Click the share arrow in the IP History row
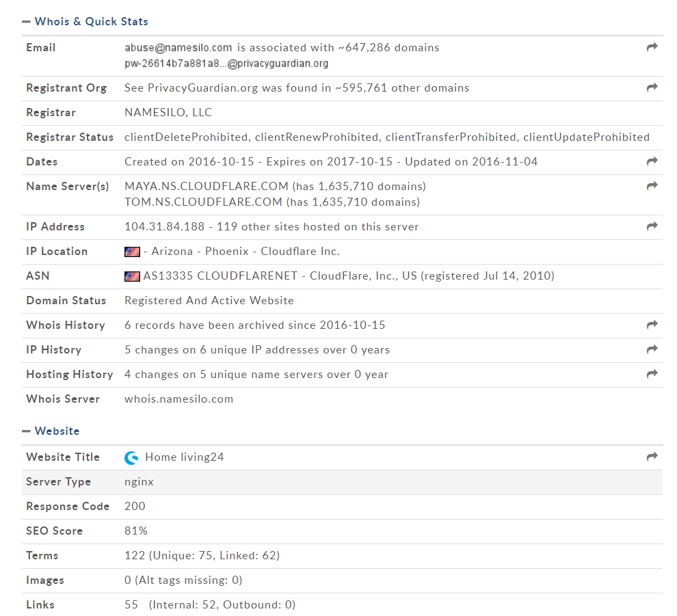 click(x=652, y=349)
